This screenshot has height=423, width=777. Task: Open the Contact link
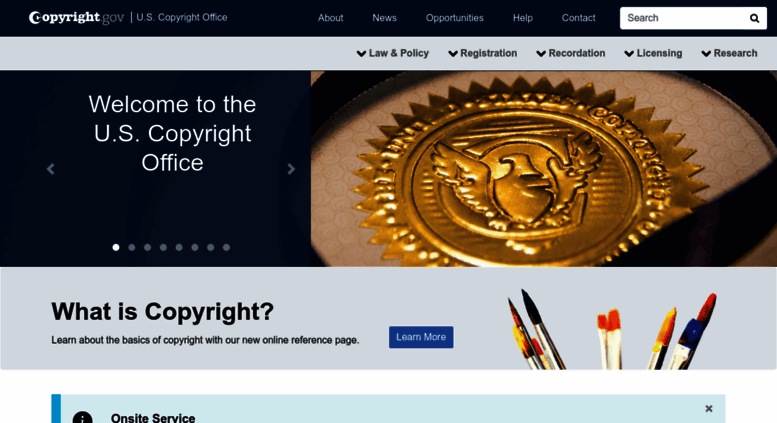[578, 18]
